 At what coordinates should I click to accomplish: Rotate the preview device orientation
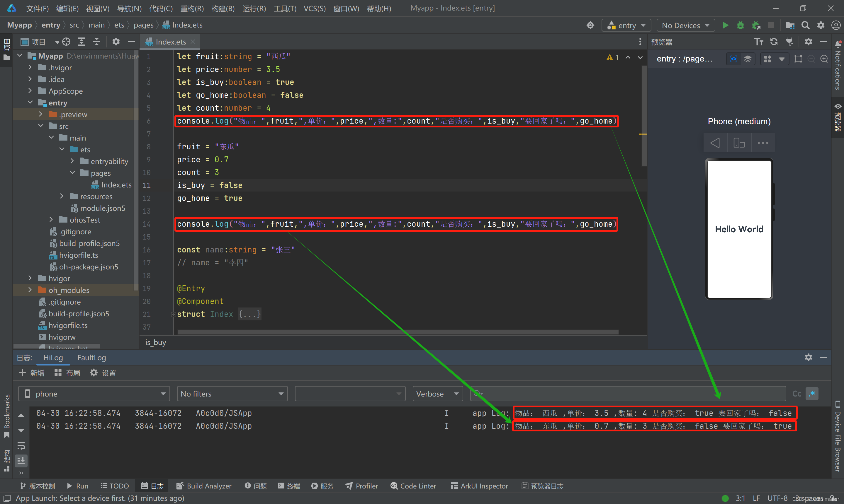point(739,143)
